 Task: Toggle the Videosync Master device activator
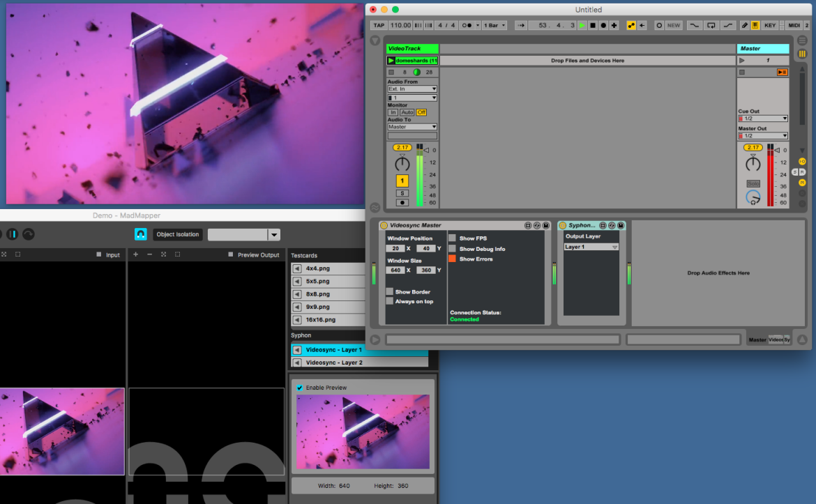click(384, 225)
